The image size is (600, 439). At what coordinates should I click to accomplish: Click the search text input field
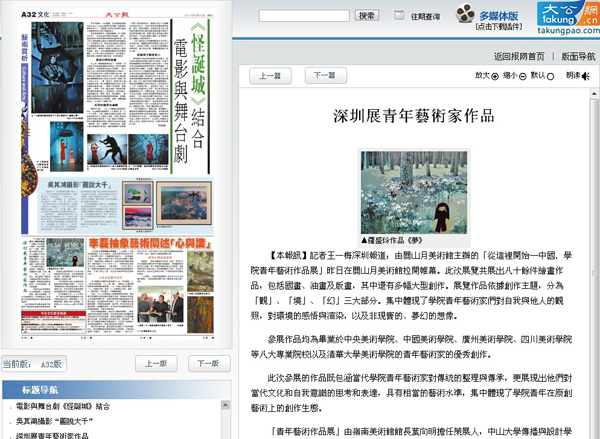[x=304, y=16]
